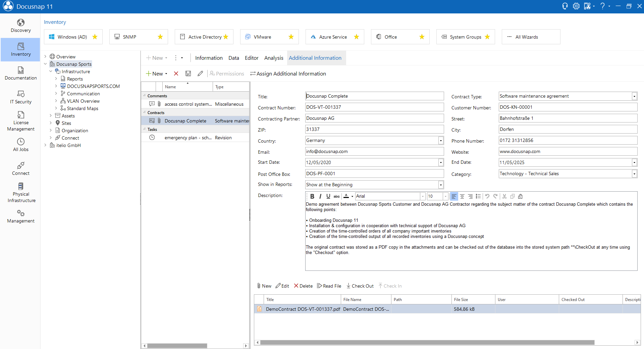Open the font color picker dropdown

[x=352, y=196]
